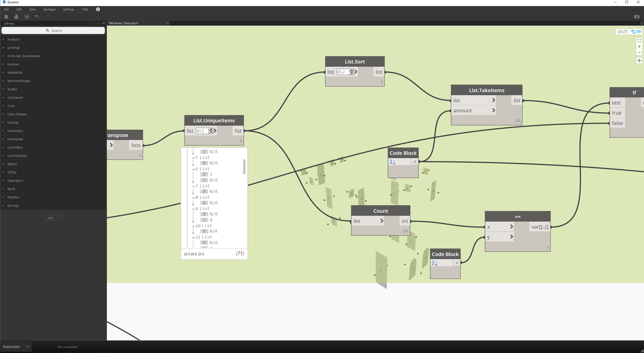Click the Save diskette icon

pyautogui.click(x=27, y=17)
